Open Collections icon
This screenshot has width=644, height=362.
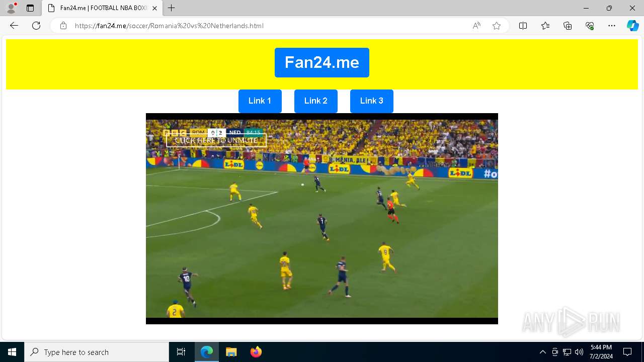(x=568, y=26)
